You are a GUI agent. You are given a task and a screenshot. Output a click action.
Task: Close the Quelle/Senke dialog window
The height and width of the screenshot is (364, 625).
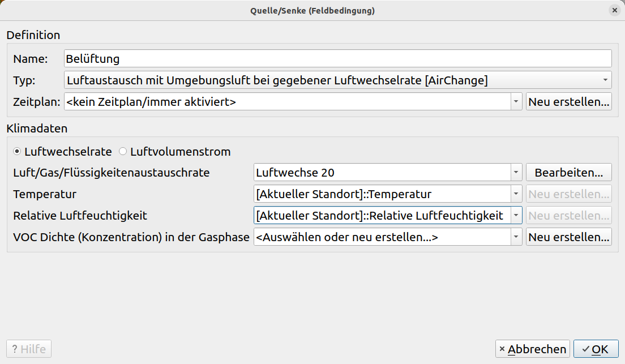pos(614,10)
